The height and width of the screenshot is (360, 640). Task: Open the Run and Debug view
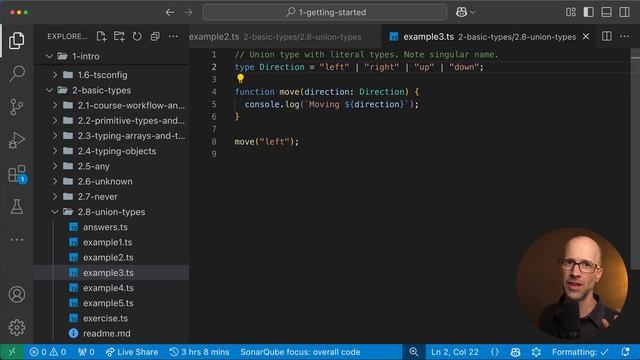click(16, 140)
